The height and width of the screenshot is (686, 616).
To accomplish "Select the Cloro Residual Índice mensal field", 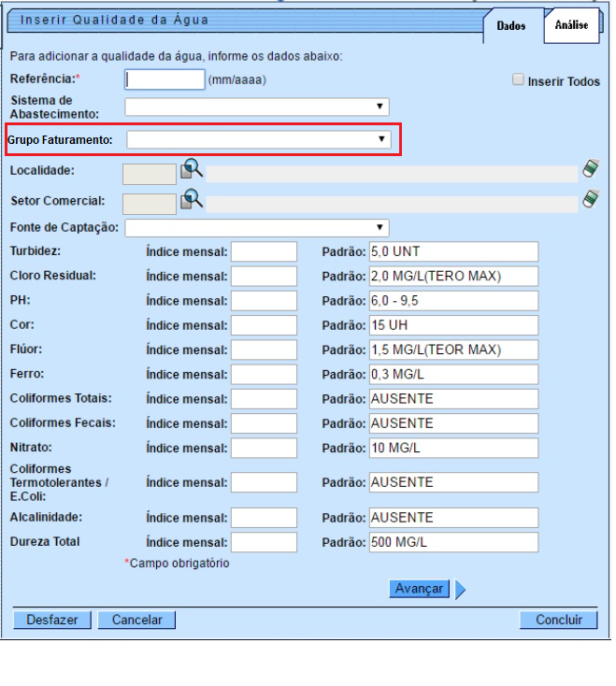I will 264,277.
